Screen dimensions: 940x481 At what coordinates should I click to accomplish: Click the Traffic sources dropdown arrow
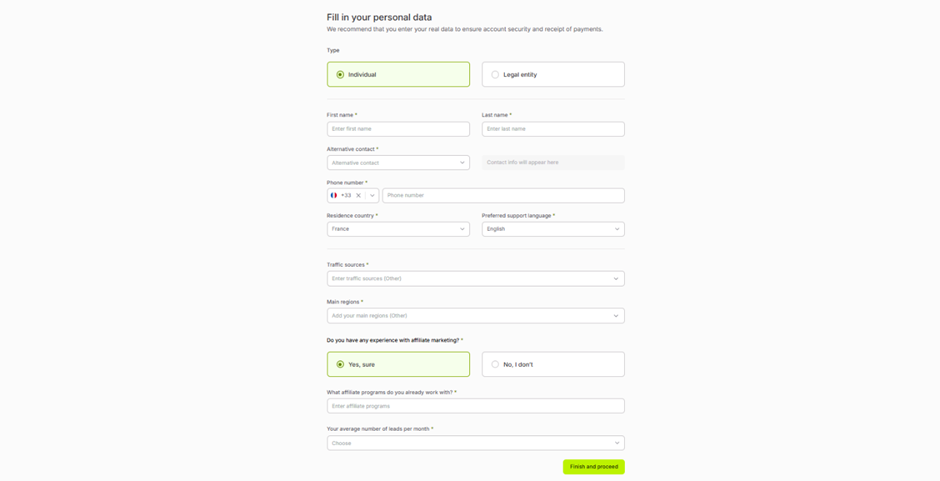point(616,279)
